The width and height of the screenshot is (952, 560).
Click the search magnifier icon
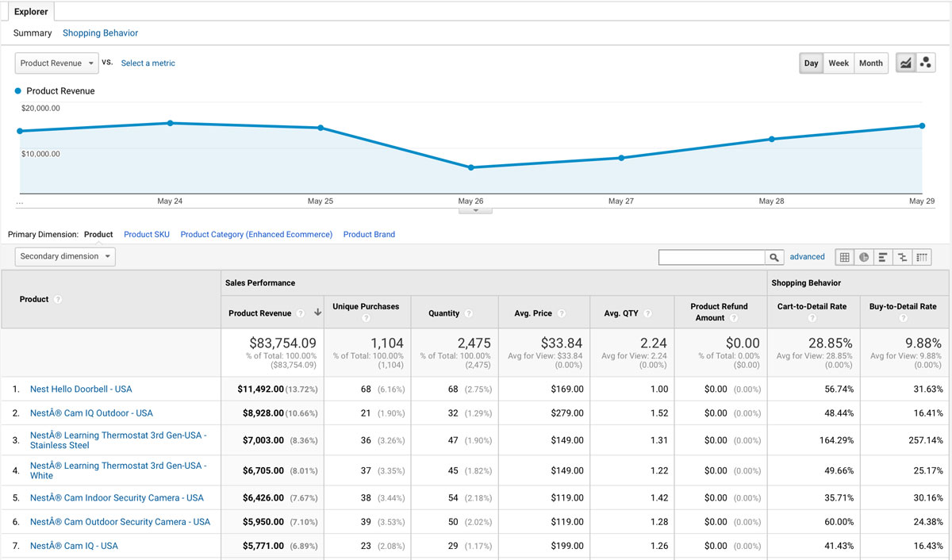774,257
